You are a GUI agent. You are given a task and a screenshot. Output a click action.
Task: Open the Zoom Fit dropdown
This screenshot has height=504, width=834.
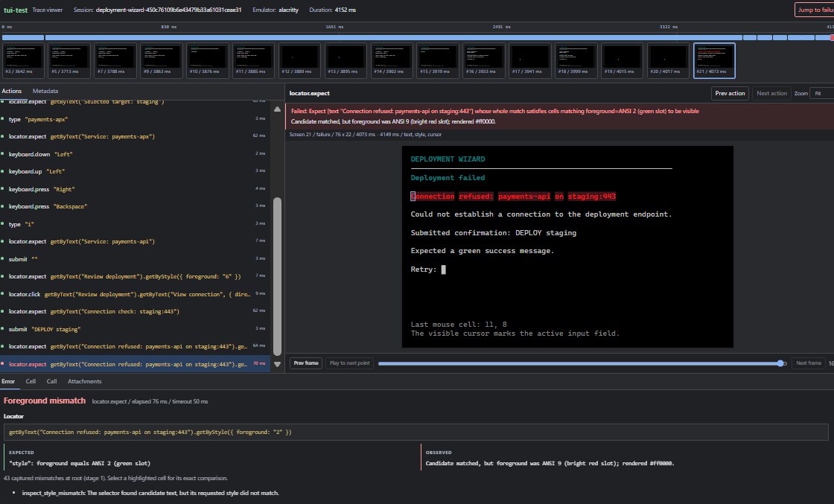[x=822, y=93]
